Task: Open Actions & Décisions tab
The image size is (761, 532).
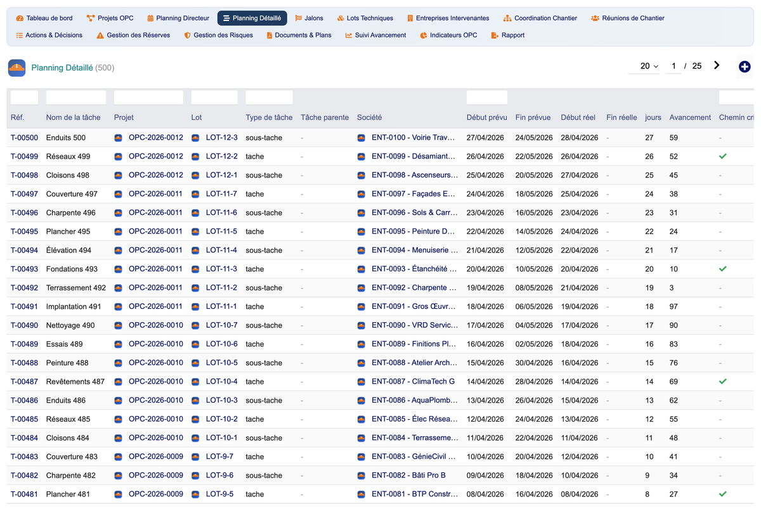Action: [x=49, y=36]
